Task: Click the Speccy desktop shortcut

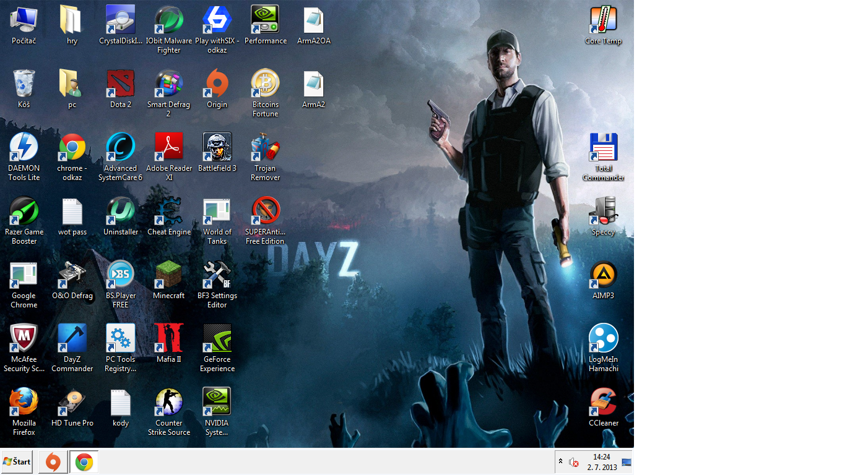Action: (x=603, y=216)
